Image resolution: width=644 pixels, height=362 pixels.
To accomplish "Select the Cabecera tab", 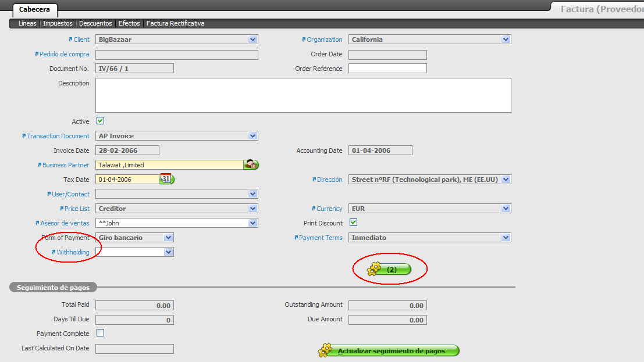I will (35, 10).
